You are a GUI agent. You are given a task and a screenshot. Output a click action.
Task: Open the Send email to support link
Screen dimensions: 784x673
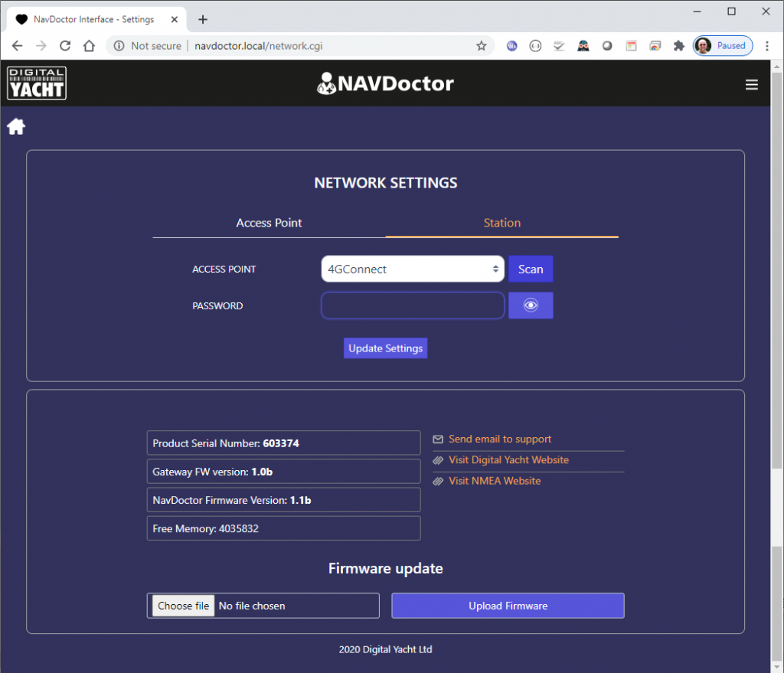tap(499, 439)
